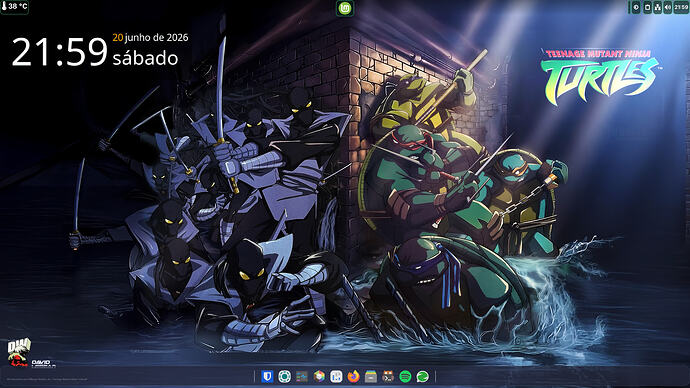Launch Firefox from the dock
The width and height of the screenshot is (690, 388).
(x=353, y=377)
